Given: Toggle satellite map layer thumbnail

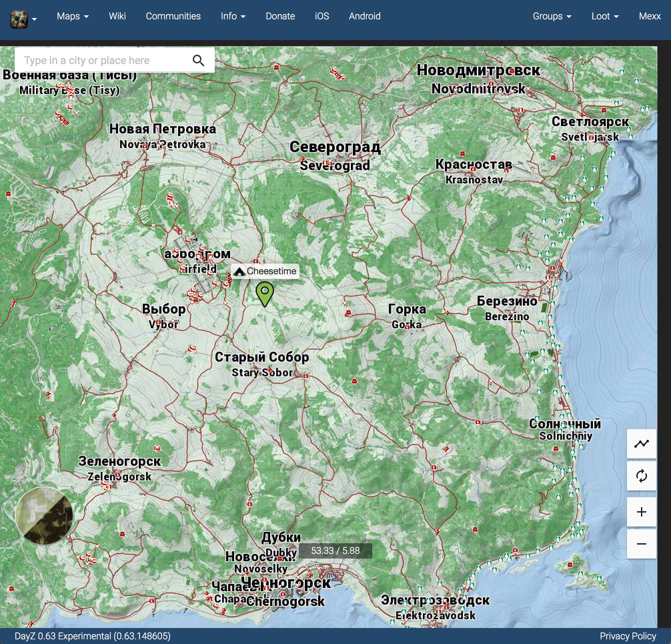Looking at the screenshot, I should point(44,516).
